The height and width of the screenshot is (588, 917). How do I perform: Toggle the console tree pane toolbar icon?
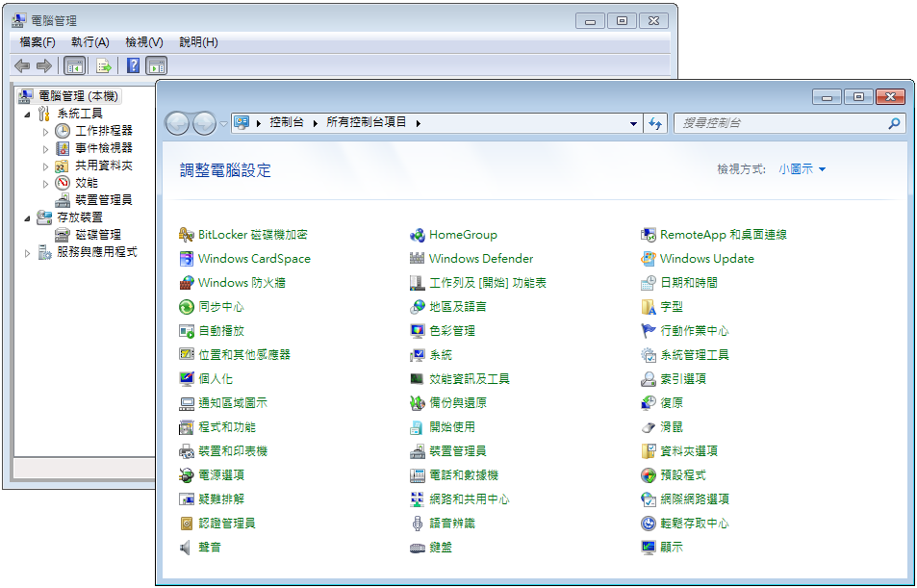[75, 65]
